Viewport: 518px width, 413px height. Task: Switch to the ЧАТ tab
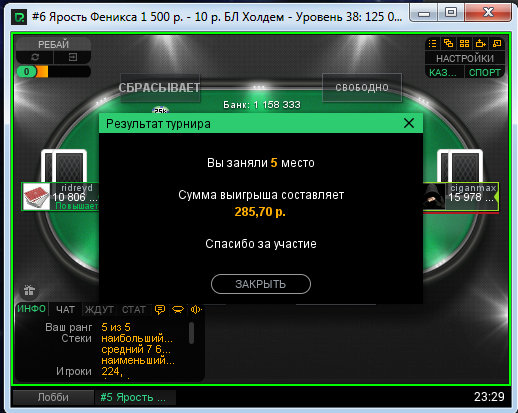pyautogui.click(x=65, y=310)
